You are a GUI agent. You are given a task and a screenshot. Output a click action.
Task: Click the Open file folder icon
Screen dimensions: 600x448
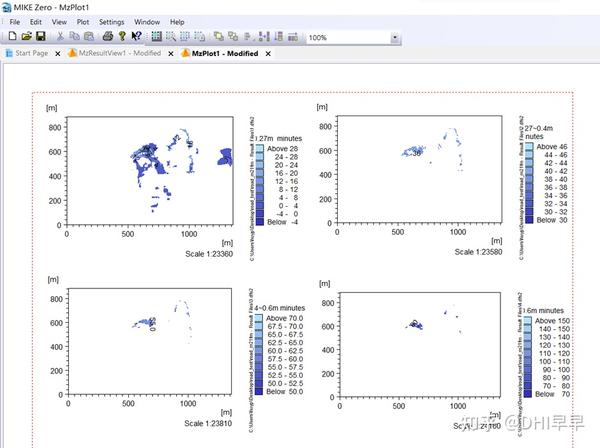26,36
